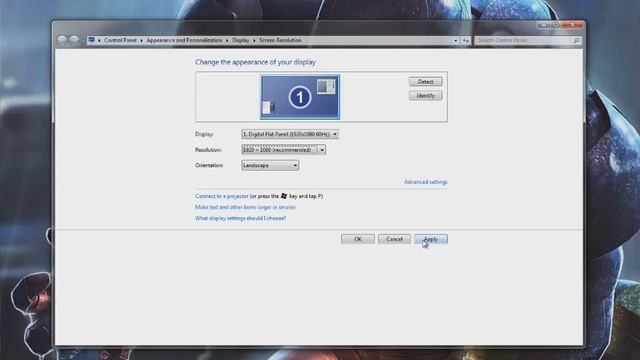The width and height of the screenshot is (640, 360).
Task: Click the Control Panel icon in address bar
Action: point(91,40)
